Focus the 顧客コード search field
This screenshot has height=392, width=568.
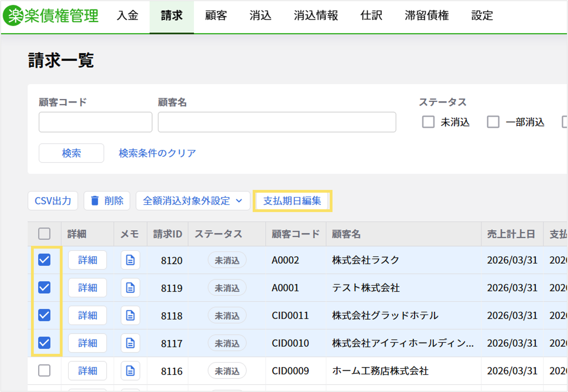[95, 122]
